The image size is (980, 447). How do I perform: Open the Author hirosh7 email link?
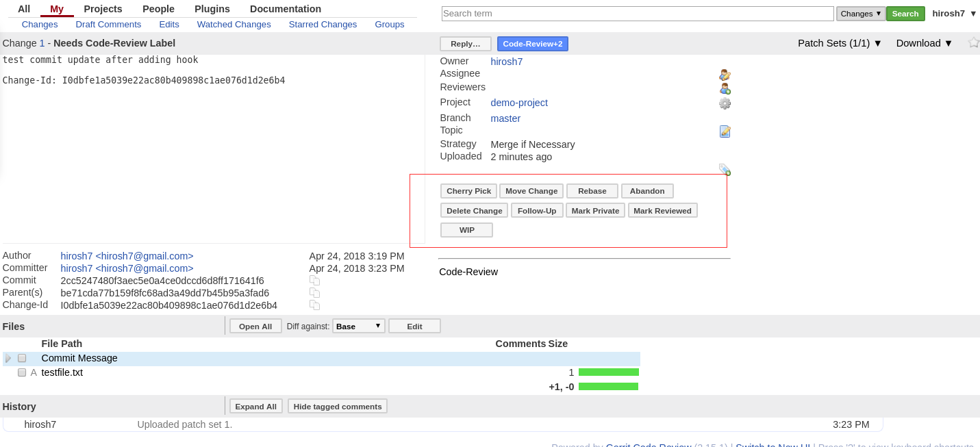click(x=127, y=256)
